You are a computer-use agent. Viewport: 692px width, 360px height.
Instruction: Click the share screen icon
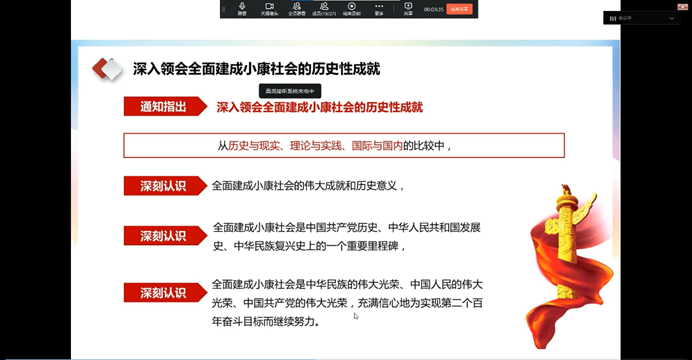coord(408,9)
